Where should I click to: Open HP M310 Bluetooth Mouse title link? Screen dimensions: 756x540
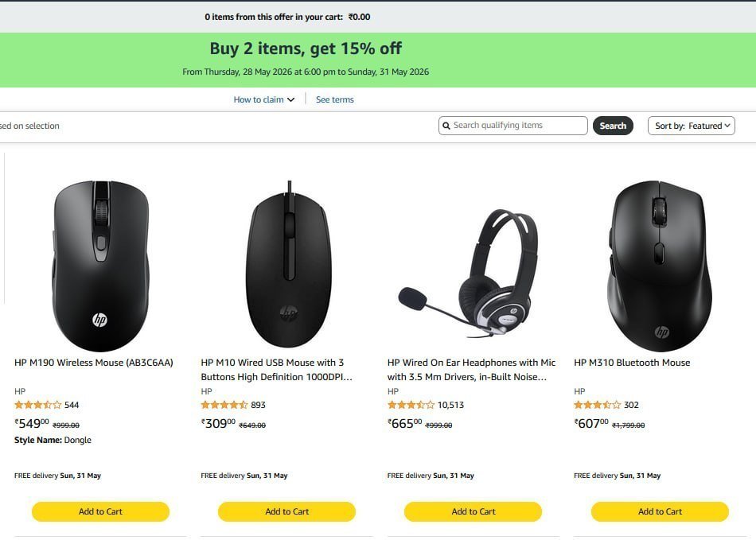pyautogui.click(x=632, y=363)
